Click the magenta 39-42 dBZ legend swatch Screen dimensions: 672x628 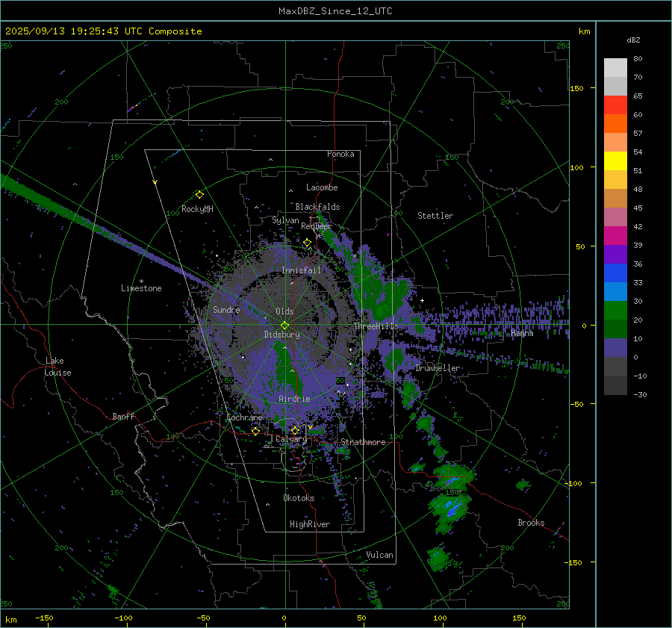pyautogui.click(x=615, y=236)
